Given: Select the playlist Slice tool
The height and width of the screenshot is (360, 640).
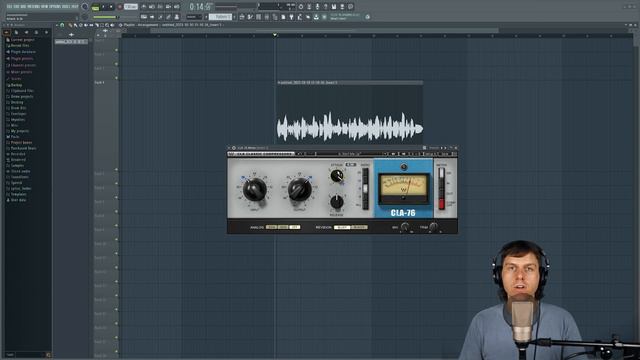Looking at the screenshot, I should click(97, 25).
